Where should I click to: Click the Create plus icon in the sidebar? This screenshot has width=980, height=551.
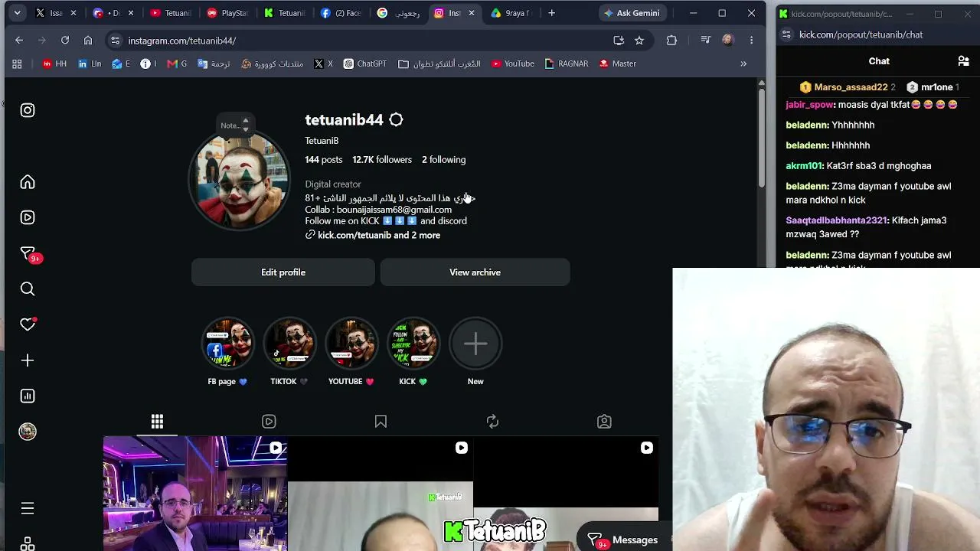28,360
